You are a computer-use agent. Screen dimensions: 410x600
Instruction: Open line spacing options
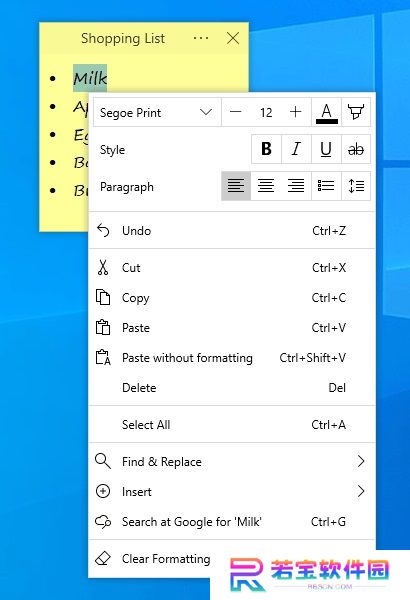click(x=356, y=186)
